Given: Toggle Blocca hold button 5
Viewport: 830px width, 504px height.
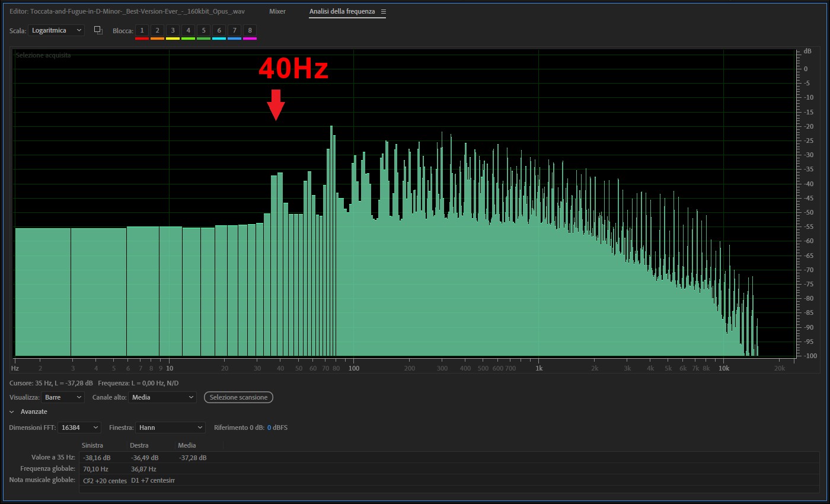Looking at the screenshot, I should [203, 30].
